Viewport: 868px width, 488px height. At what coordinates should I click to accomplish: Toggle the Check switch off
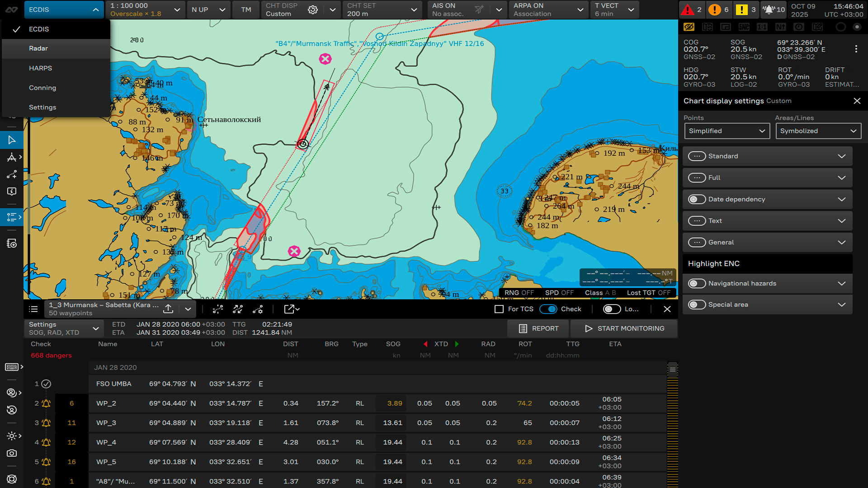[548, 309]
